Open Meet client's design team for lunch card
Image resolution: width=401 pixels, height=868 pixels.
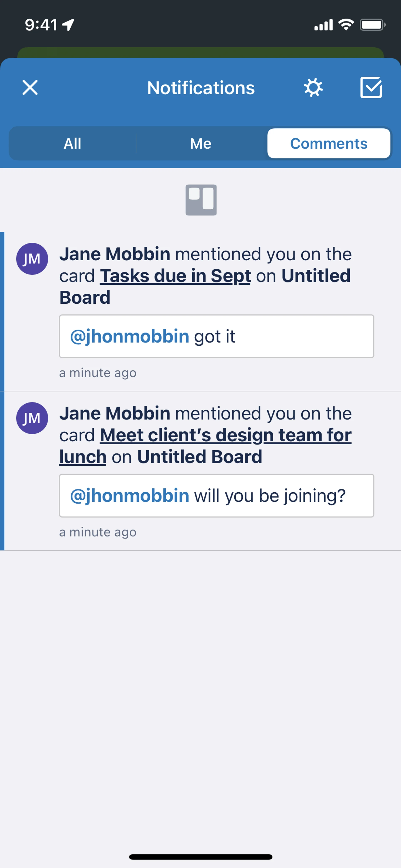click(225, 435)
